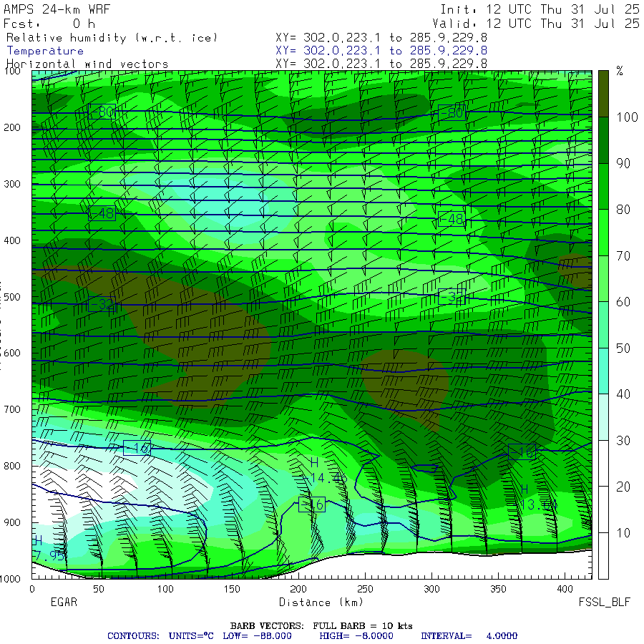Click the 'LOW= -88.000' contour value
Viewport: 644px width, 644px height.
[257, 636]
